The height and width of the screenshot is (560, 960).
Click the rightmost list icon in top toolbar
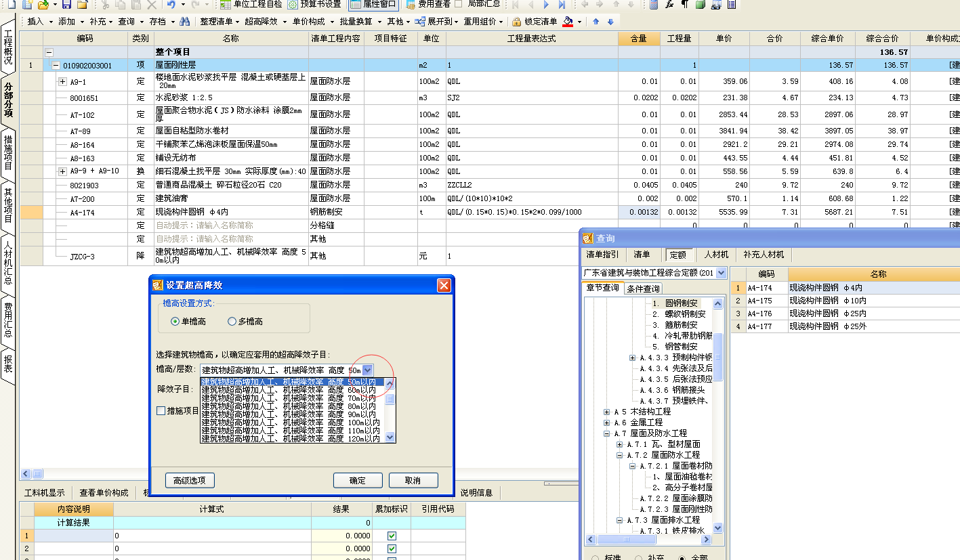pos(731,5)
